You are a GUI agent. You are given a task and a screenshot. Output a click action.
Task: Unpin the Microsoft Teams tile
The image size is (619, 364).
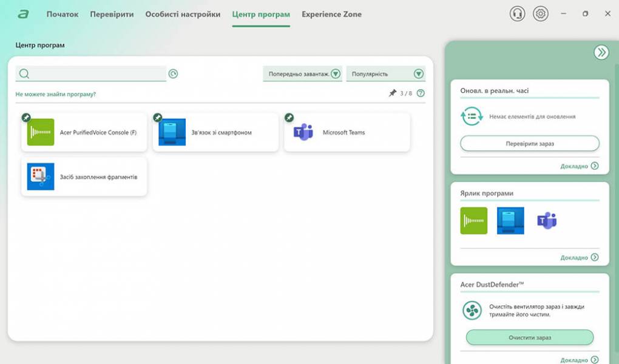click(289, 117)
